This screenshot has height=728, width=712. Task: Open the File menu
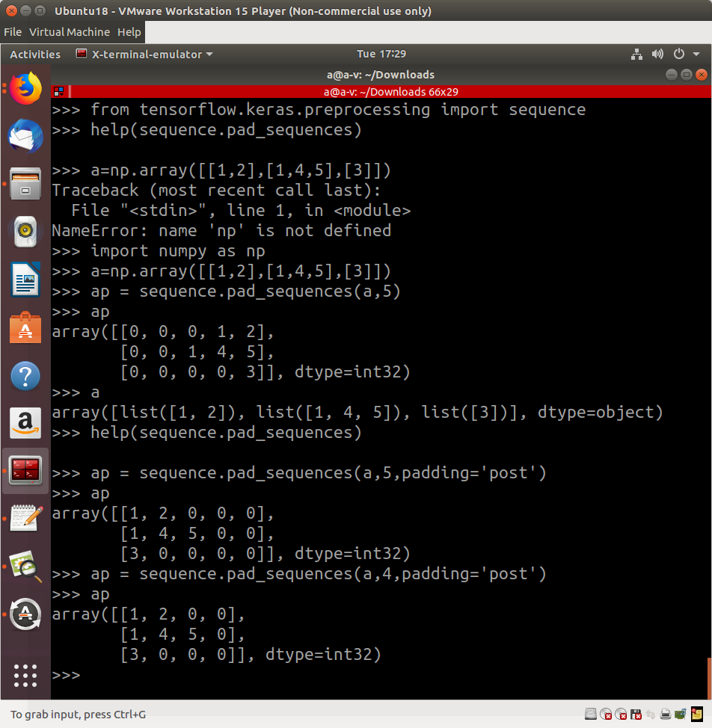(x=12, y=32)
